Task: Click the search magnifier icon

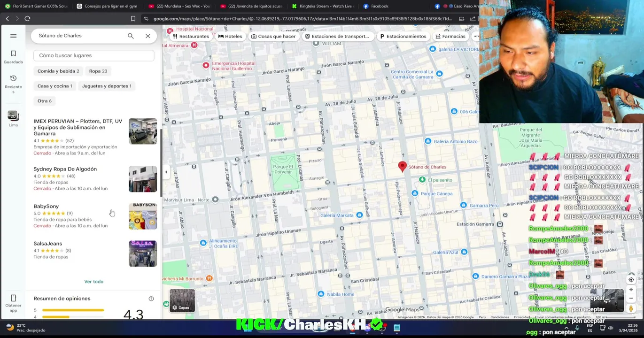Action: 131,36
